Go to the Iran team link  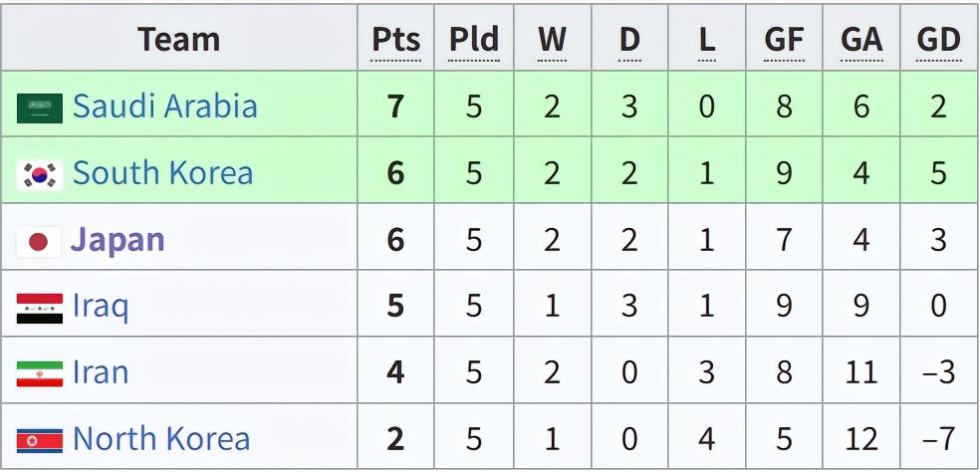pyautogui.click(x=101, y=373)
